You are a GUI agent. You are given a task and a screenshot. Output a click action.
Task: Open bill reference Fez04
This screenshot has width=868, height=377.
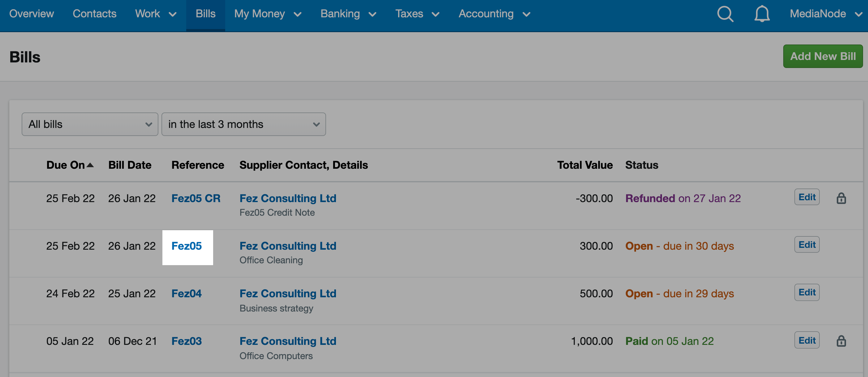click(x=186, y=294)
